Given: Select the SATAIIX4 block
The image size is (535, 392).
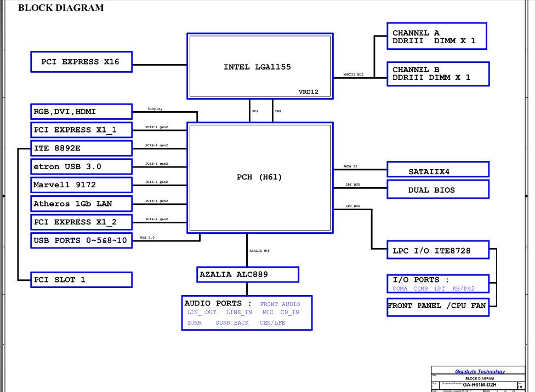Looking at the screenshot, I should pos(438,169).
